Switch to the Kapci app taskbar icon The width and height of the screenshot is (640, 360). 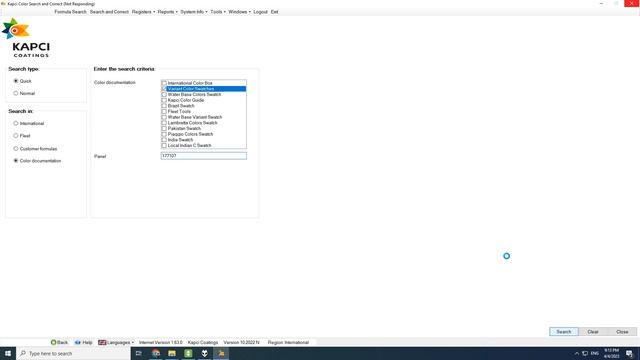click(221, 353)
